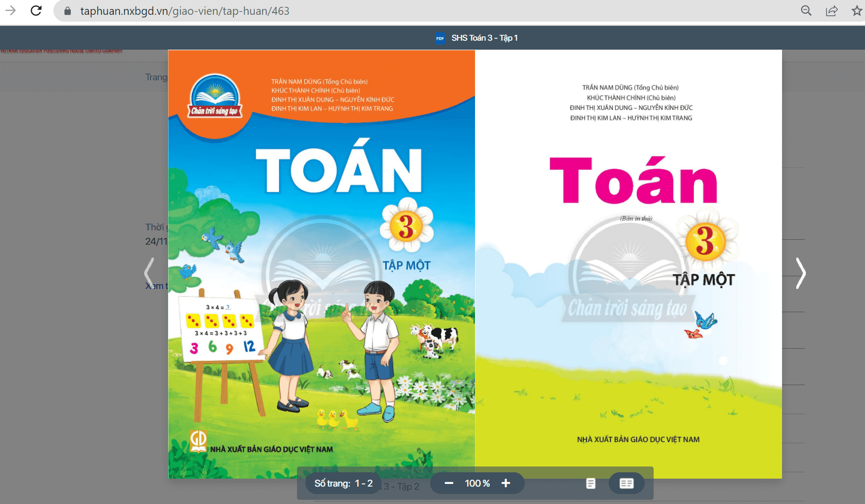The width and height of the screenshot is (865, 504).
Task: Go to previous page with left chevron
Action: point(150,273)
